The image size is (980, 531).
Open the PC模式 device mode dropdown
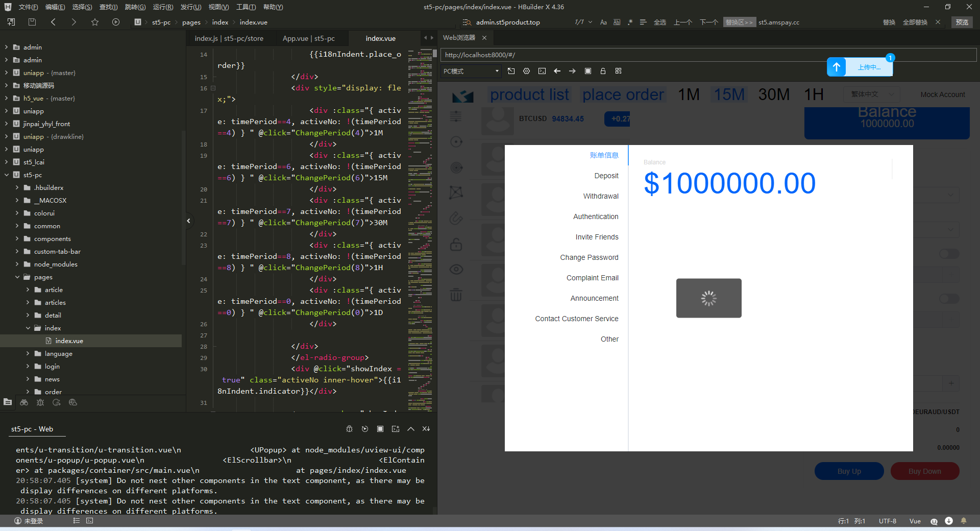pyautogui.click(x=471, y=71)
